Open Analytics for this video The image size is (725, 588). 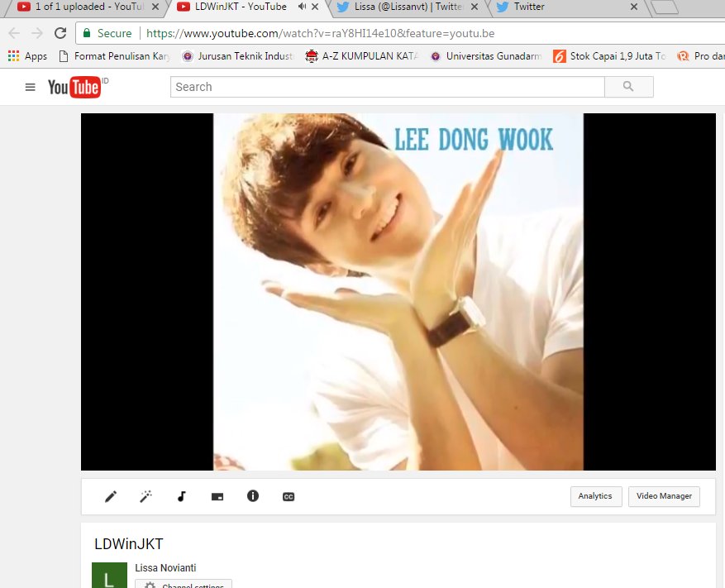pyautogui.click(x=595, y=496)
